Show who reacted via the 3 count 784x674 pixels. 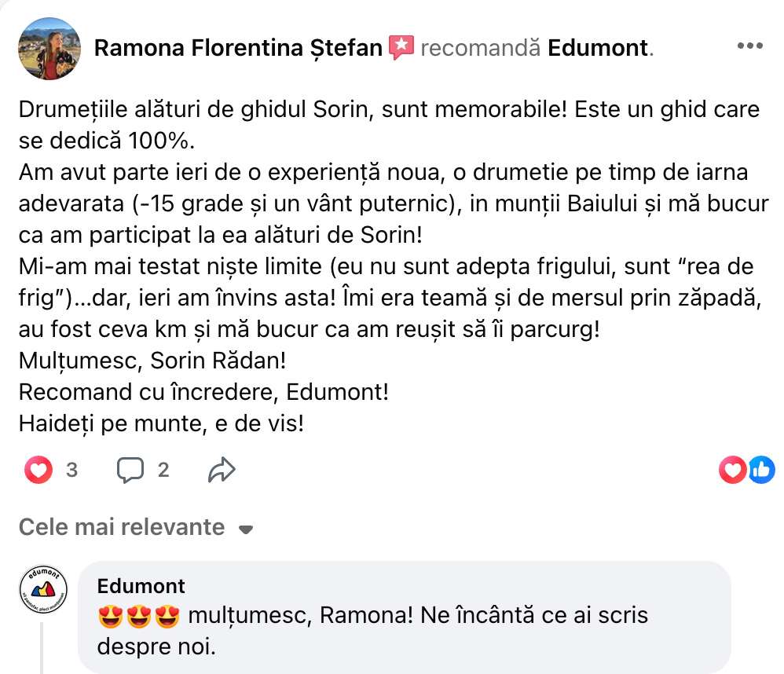click(71, 470)
